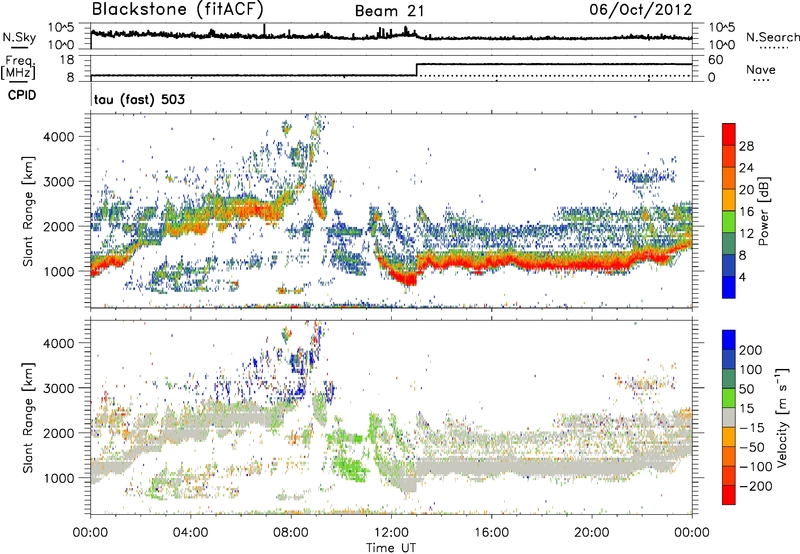Click the date label "06/Oct/2012"
800x554 pixels.
(641, 10)
